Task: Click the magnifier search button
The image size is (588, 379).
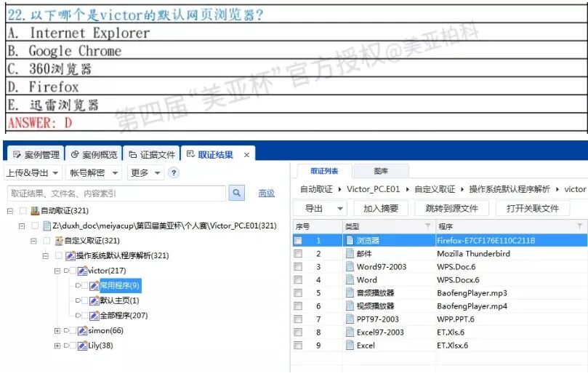Action: tap(237, 193)
